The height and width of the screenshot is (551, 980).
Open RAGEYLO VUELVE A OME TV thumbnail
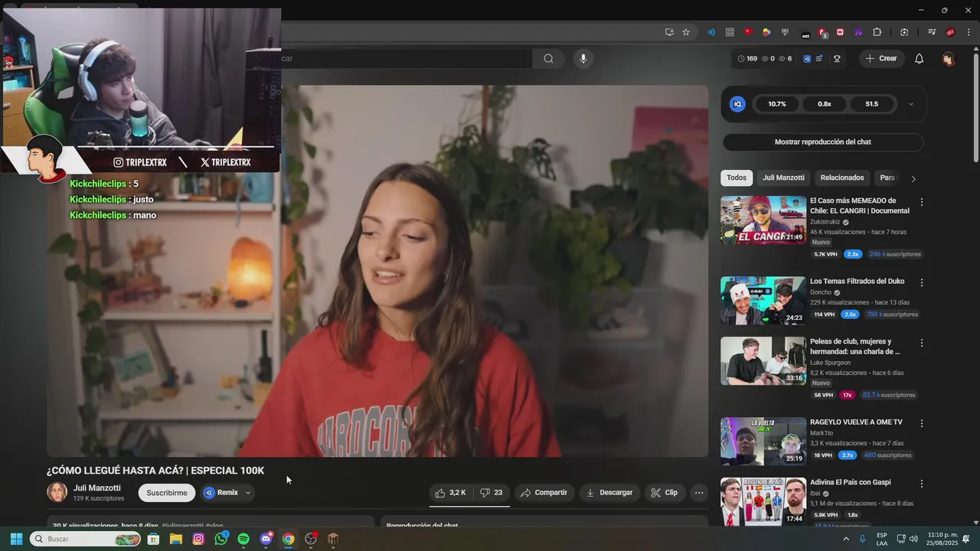(x=763, y=442)
